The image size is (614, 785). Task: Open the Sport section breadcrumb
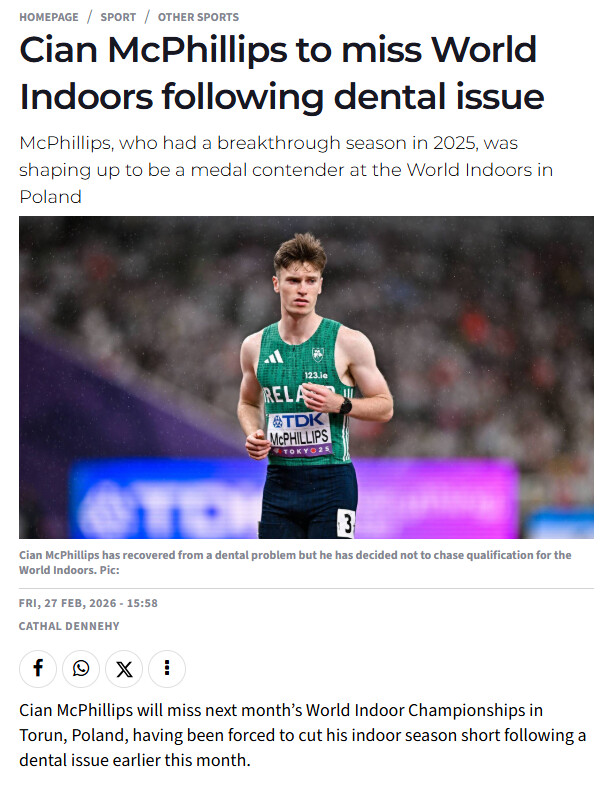(x=118, y=17)
